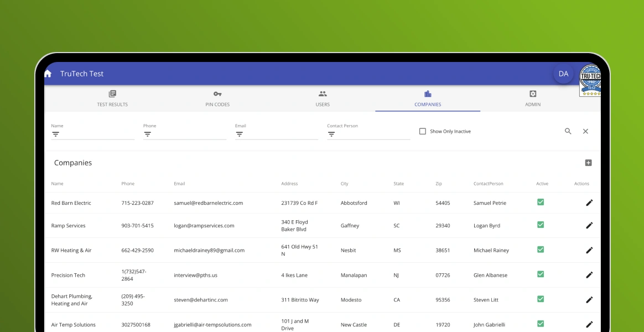Click zip code 54405
This screenshot has height=332, width=644.
point(443,203)
